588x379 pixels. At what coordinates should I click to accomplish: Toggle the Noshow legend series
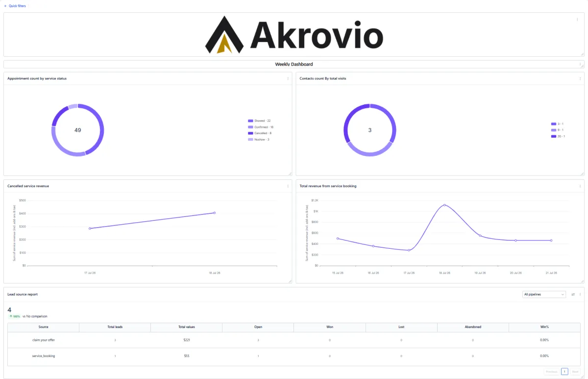pyautogui.click(x=259, y=140)
